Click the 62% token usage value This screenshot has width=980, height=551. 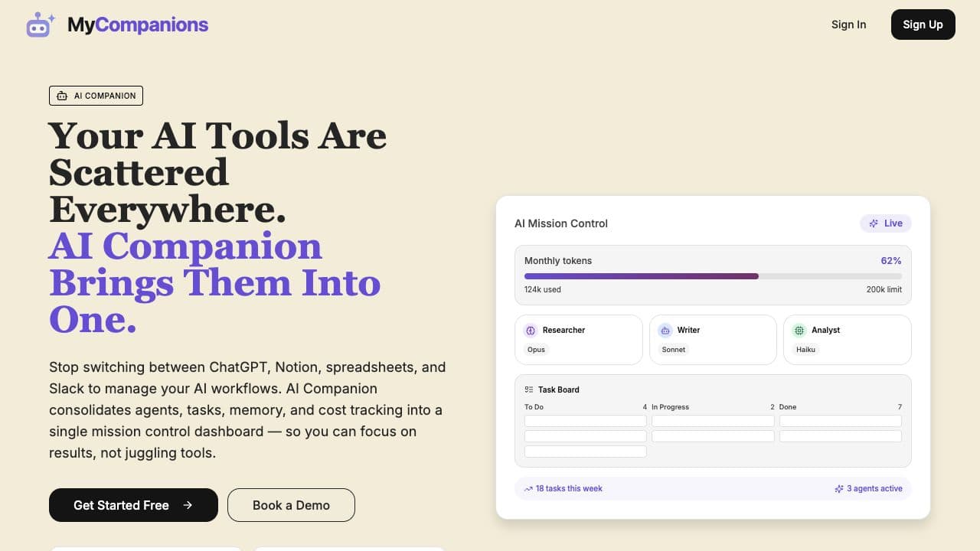click(x=891, y=261)
